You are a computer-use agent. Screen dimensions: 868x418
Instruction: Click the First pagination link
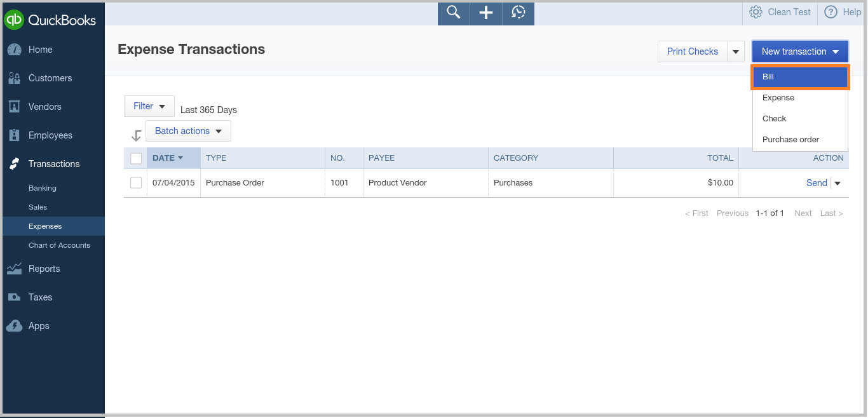pyautogui.click(x=696, y=213)
